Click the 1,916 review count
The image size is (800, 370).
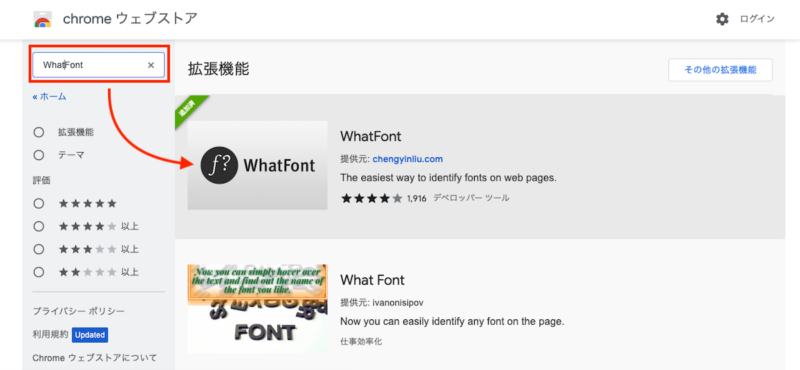tap(416, 199)
